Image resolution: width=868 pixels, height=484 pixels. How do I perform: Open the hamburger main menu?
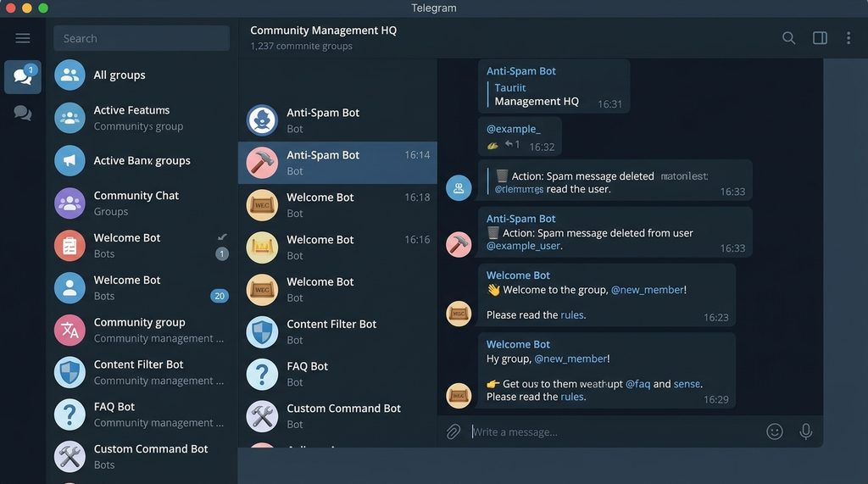(23, 38)
